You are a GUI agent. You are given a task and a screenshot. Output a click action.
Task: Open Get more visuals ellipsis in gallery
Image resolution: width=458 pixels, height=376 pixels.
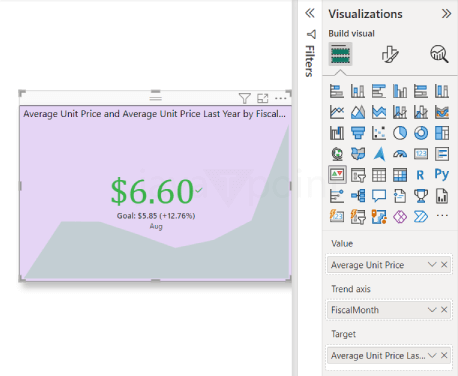pyautogui.click(x=442, y=216)
